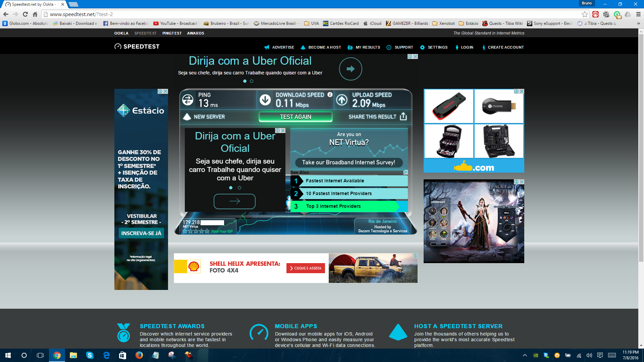Click the Speedtest logo

[137, 47]
